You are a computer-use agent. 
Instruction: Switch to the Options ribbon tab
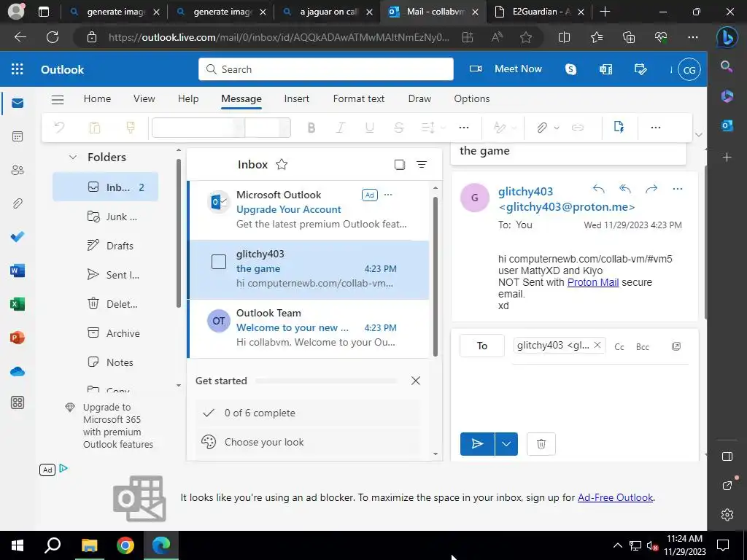472,98
